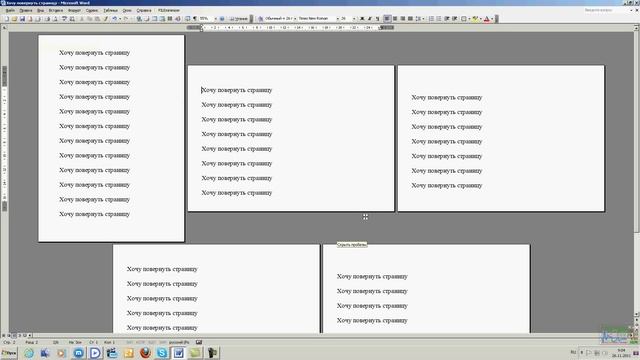Click the Redo arrow icon
Image resolution: width=640 pixels, height=360 pixels.
coord(126,19)
